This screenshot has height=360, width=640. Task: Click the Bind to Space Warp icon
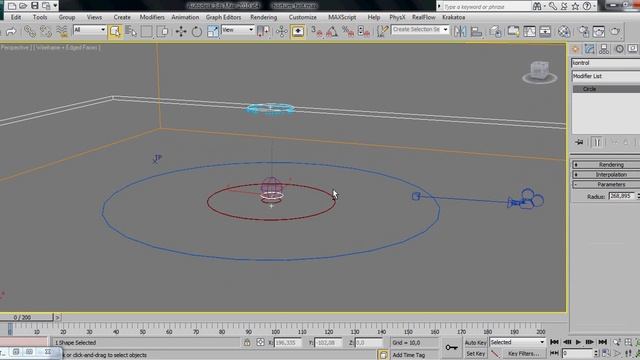click(62, 31)
